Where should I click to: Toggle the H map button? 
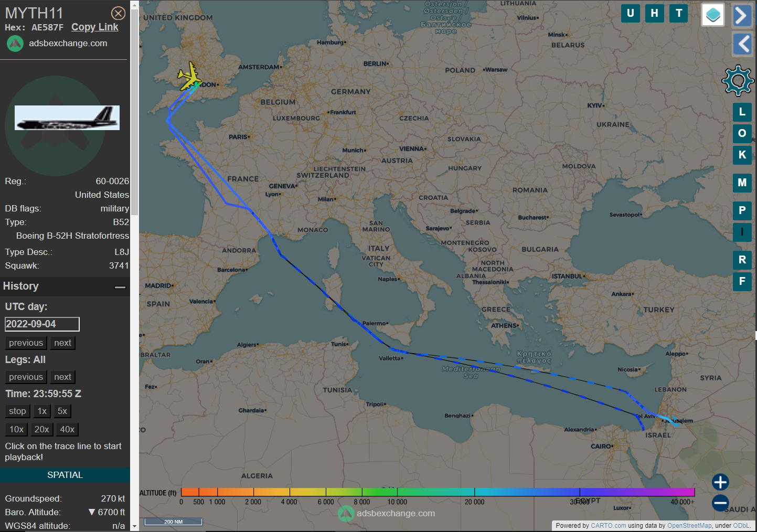tap(655, 13)
